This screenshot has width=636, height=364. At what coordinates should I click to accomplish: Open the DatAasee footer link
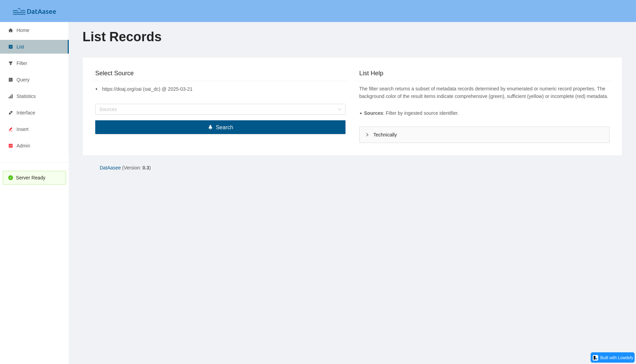point(110,168)
